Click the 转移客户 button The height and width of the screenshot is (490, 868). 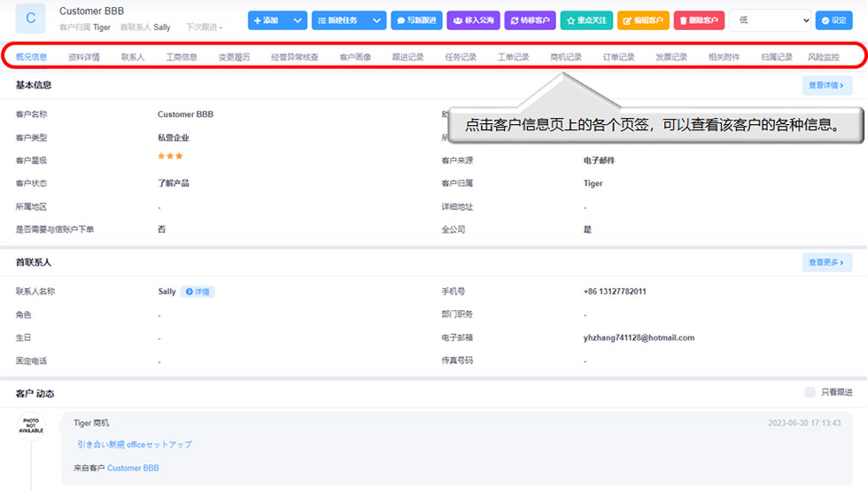pyautogui.click(x=530, y=20)
